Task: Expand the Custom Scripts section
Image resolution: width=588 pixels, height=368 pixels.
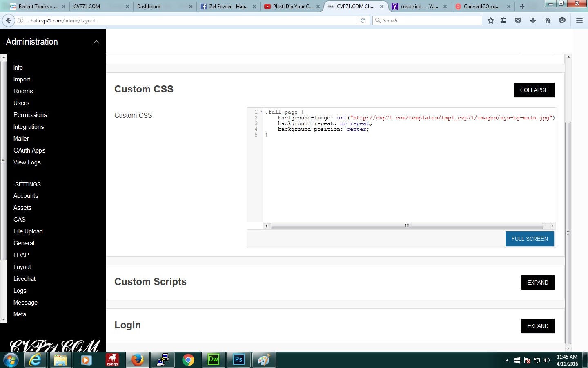Action: 537,283
